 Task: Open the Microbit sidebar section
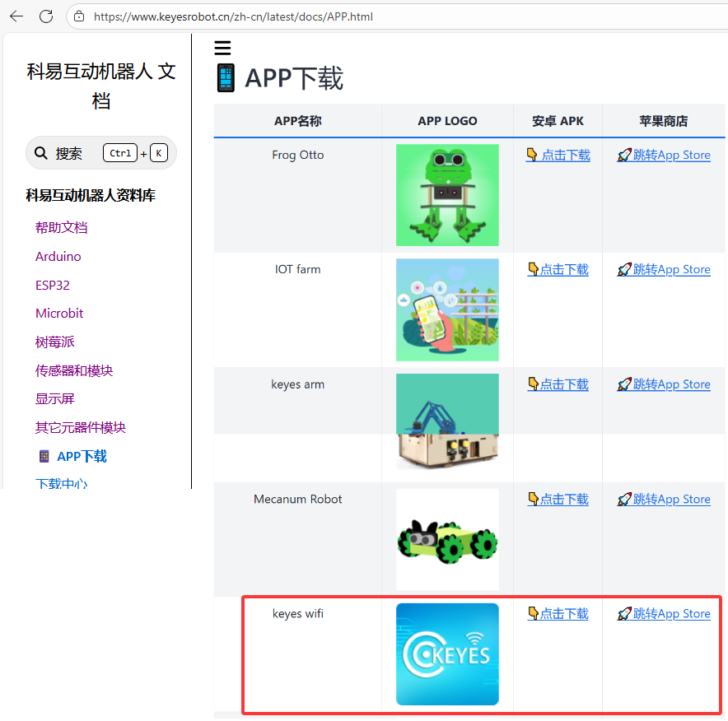tap(59, 314)
